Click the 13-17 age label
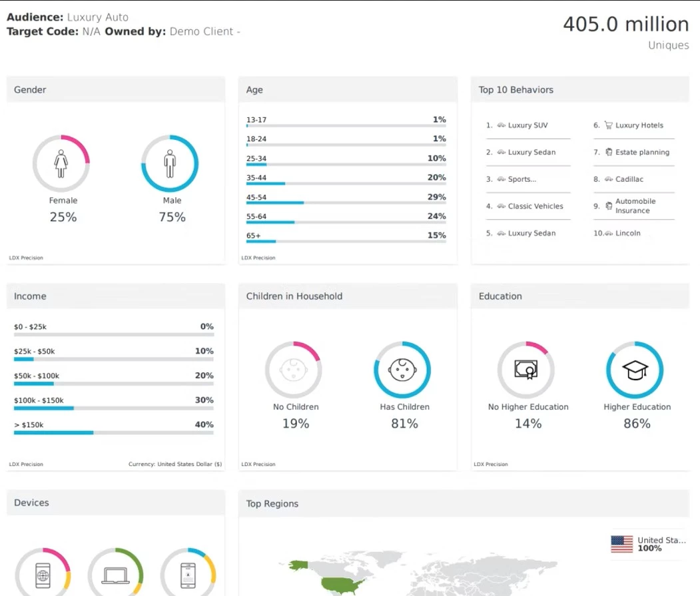 tap(256, 120)
